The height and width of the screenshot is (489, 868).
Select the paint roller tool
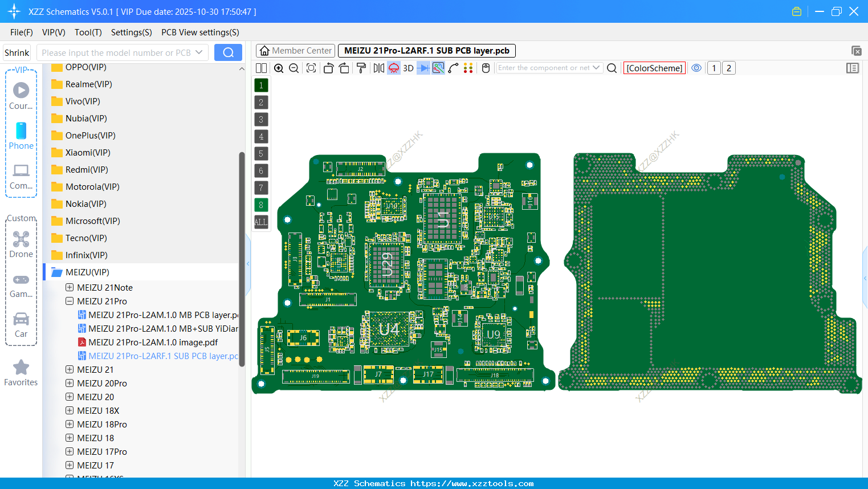[361, 68]
